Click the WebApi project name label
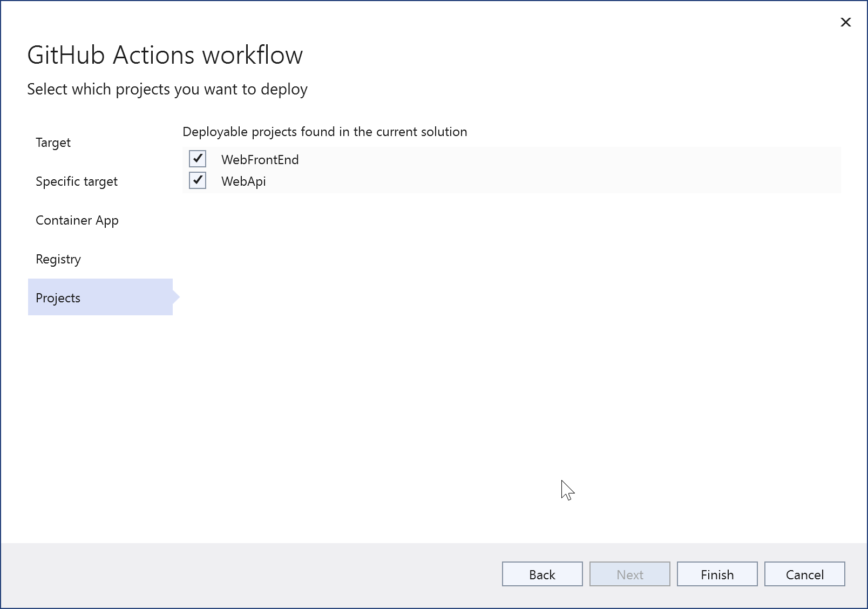 click(243, 181)
